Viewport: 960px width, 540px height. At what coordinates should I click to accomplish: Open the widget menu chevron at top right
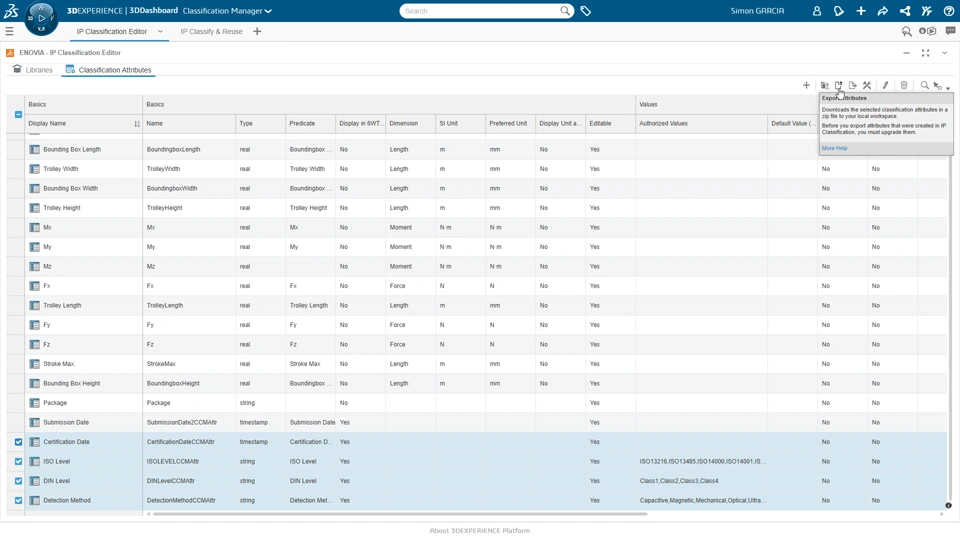(945, 53)
